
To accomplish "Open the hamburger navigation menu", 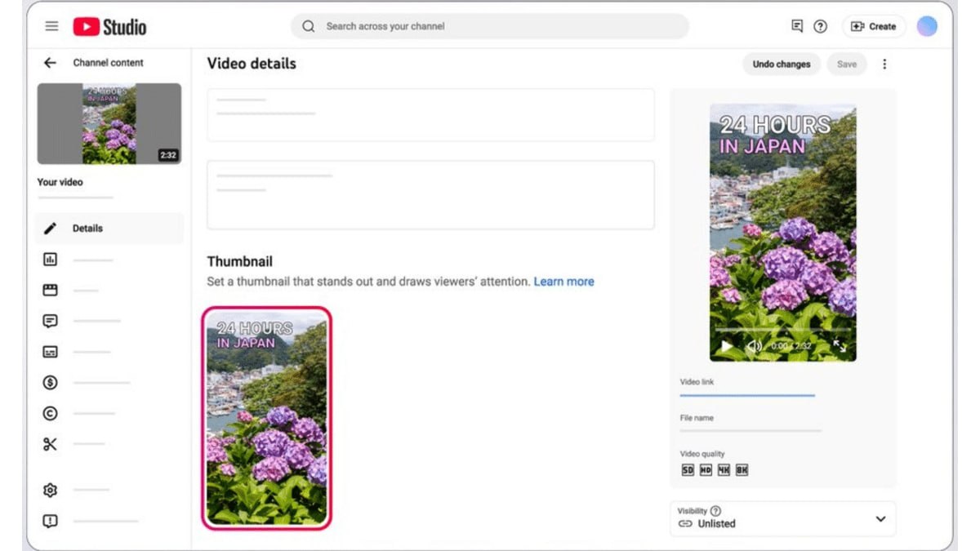I will (51, 26).
